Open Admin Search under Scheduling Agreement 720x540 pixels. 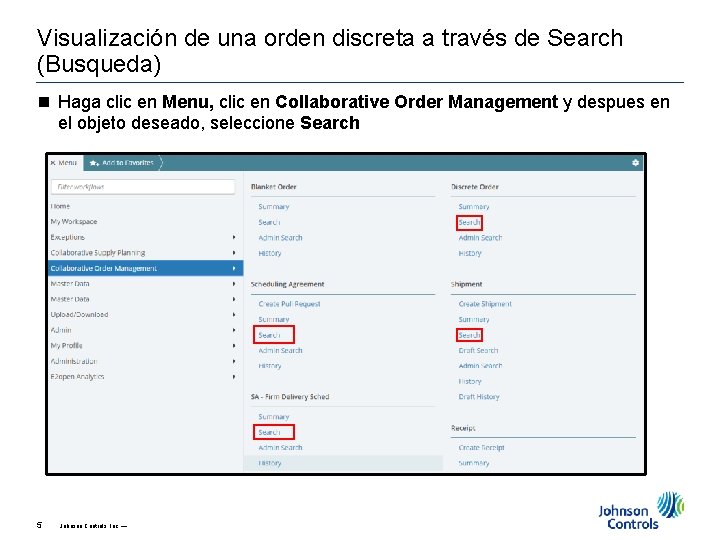pyautogui.click(x=280, y=350)
